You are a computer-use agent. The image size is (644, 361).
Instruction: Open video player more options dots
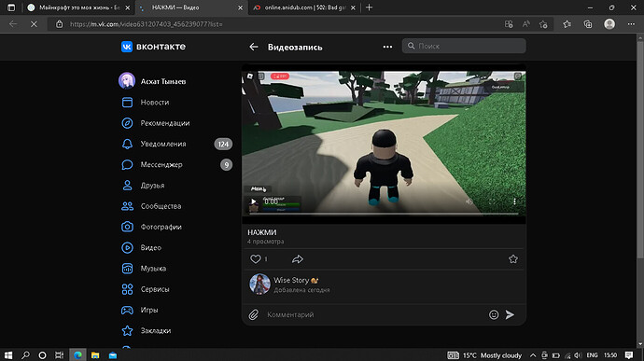pos(514,201)
